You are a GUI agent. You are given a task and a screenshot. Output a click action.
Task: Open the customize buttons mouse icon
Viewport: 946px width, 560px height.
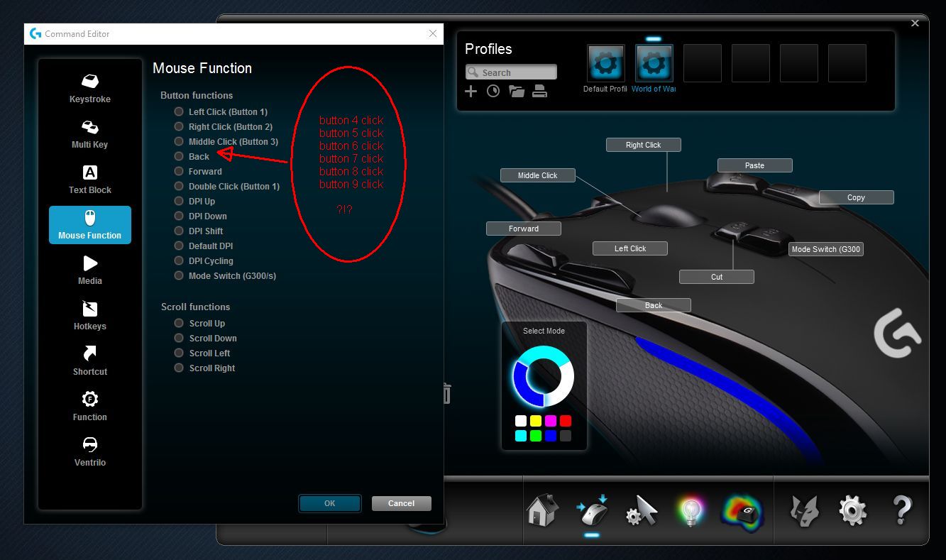592,510
